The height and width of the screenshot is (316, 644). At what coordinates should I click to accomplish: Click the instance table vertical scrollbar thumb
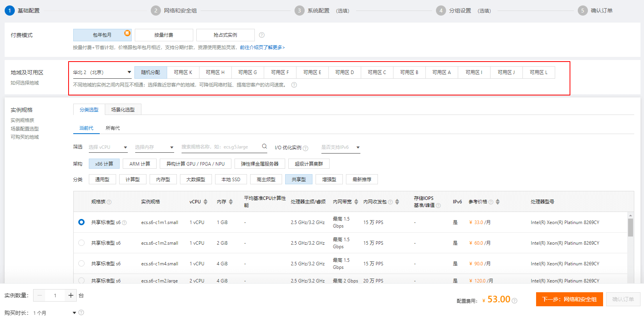[630, 228]
